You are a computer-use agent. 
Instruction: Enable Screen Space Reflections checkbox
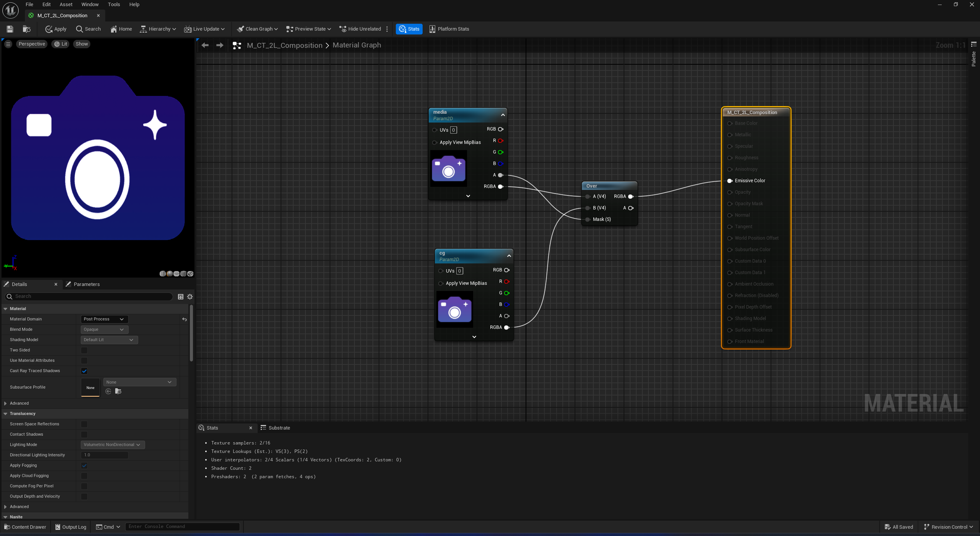coord(84,424)
